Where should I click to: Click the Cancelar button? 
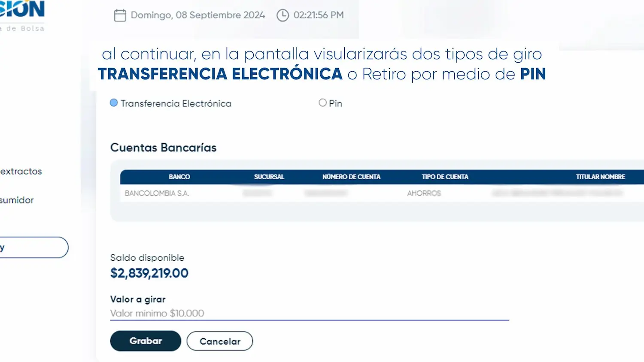point(220,341)
